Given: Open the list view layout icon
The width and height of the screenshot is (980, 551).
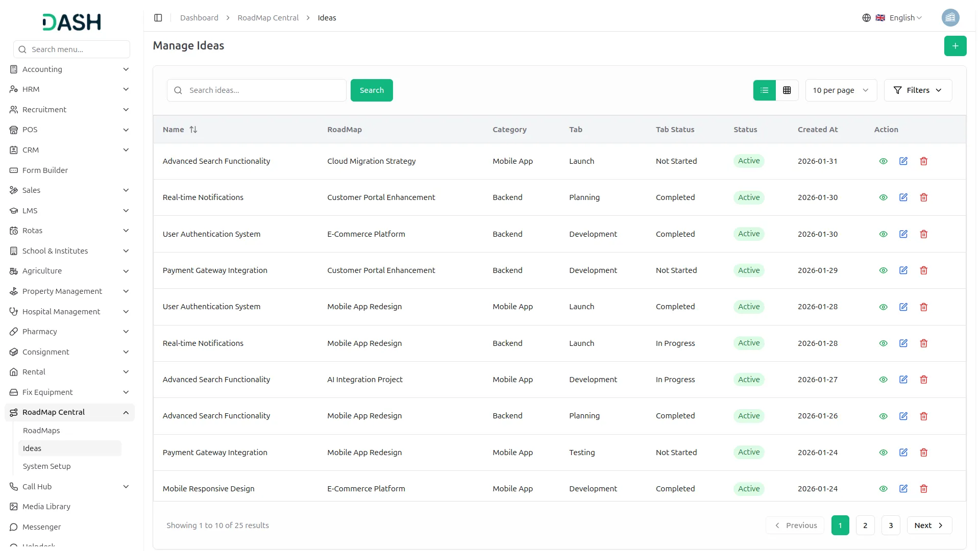Looking at the screenshot, I should pyautogui.click(x=764, y=90).
